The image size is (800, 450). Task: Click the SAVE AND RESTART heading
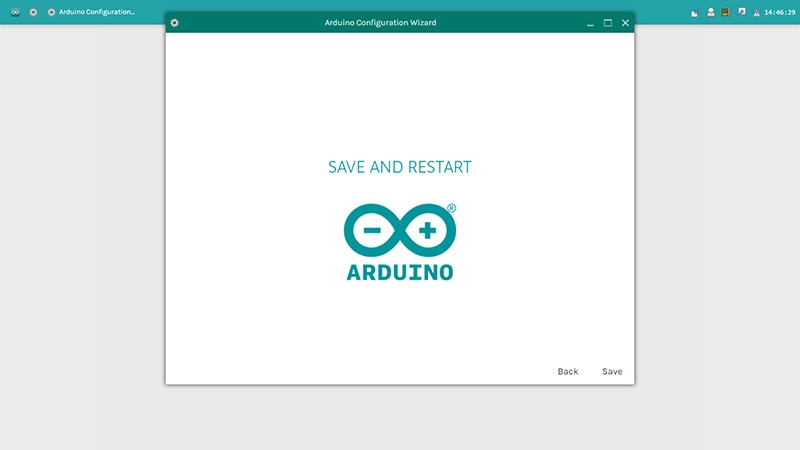(x=400, y=167)
